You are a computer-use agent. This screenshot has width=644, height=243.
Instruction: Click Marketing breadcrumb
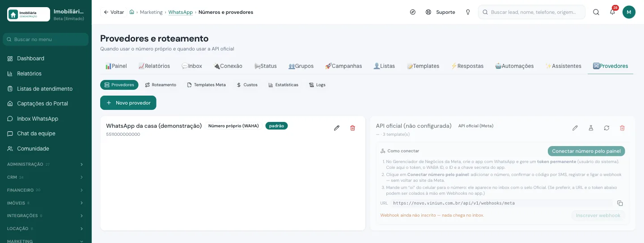(x=151, y=12)
